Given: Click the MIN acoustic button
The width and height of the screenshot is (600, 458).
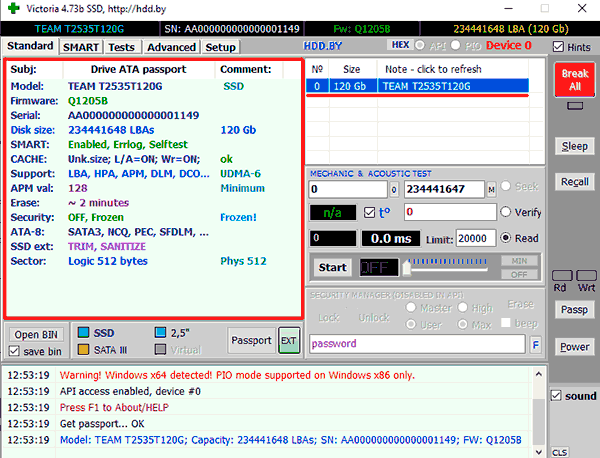Looking at the screenshot, I should [519, 261].
